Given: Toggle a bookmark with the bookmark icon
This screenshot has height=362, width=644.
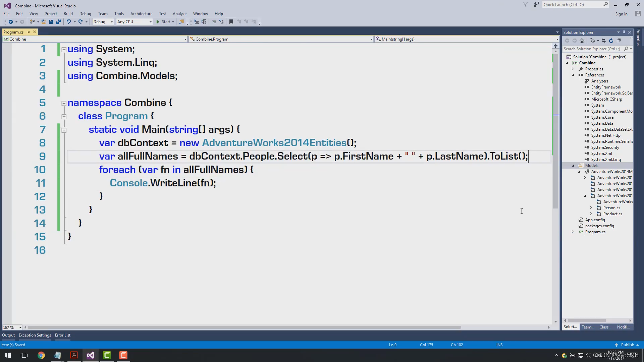Looking at the screenshot, I should pyautogui.click(x=231, y=22).
